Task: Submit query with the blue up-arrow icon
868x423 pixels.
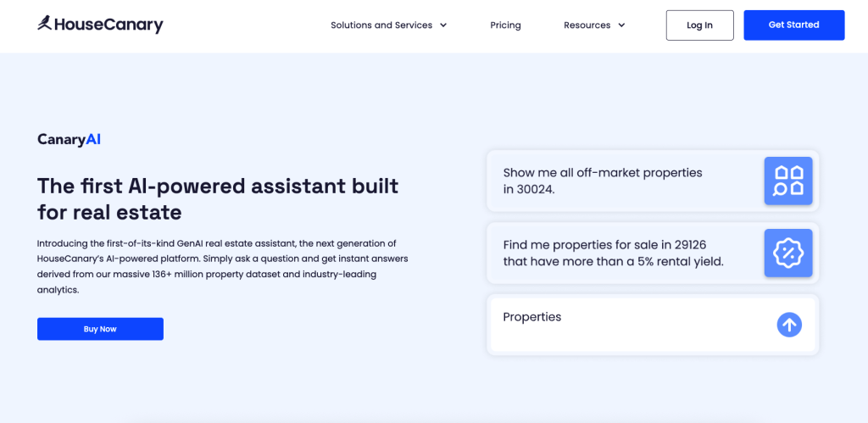Action: pos(789,325)
